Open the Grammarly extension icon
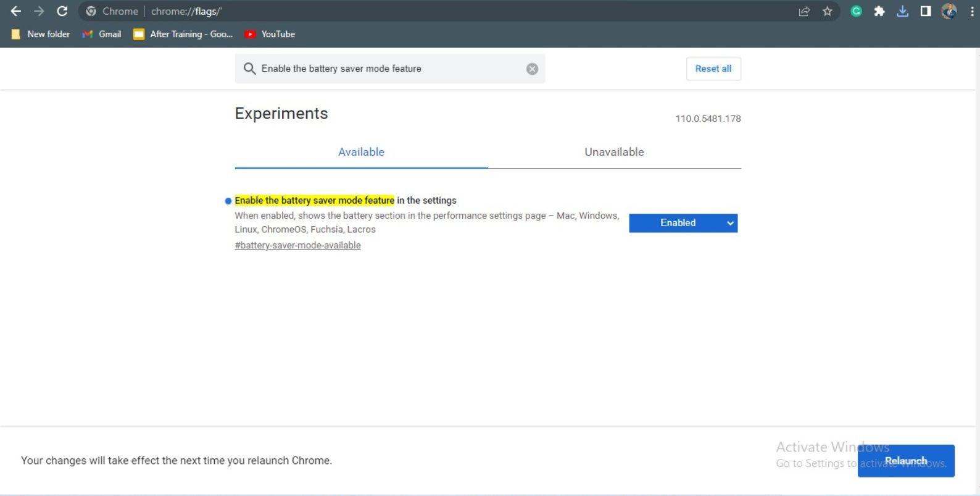 point(856,11)
